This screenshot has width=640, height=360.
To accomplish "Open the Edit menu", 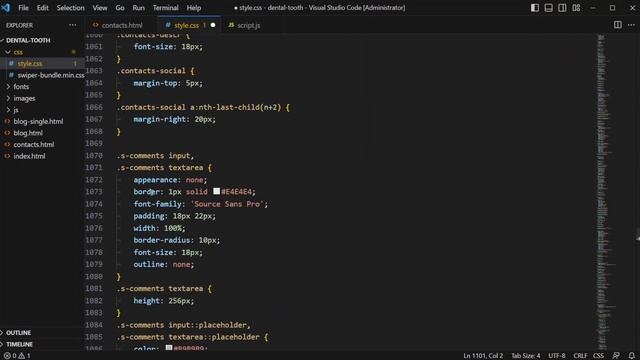I will coord(42,8).
